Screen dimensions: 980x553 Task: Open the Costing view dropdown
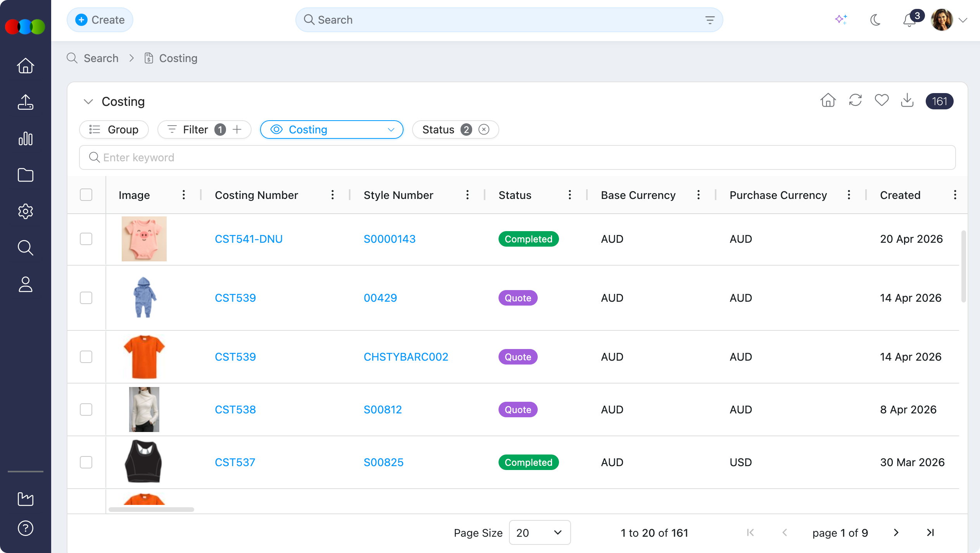coord(332,130)
